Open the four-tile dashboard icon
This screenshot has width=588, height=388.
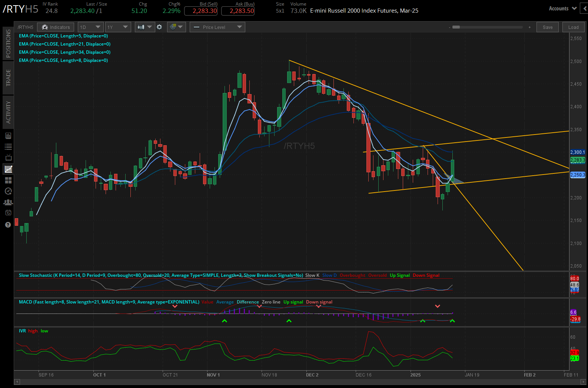coord(8,180)
